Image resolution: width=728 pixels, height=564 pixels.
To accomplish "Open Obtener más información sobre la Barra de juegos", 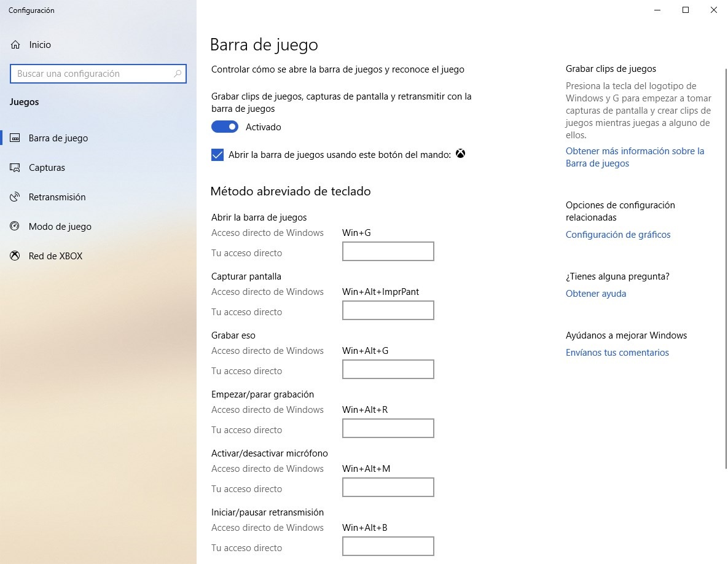I will [x=635, y=157].
